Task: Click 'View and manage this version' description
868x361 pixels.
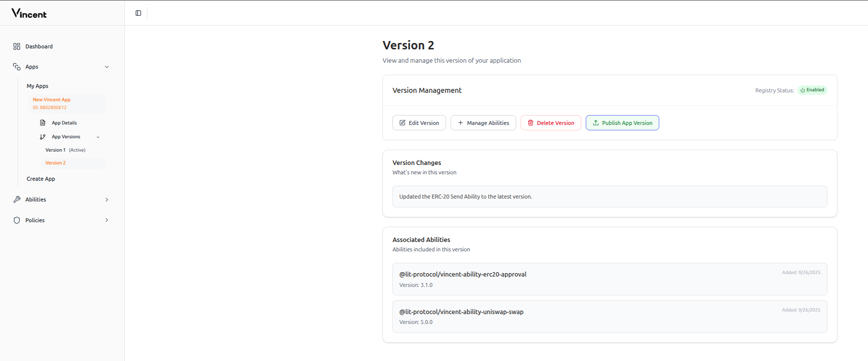Action: tap(452, 60)
